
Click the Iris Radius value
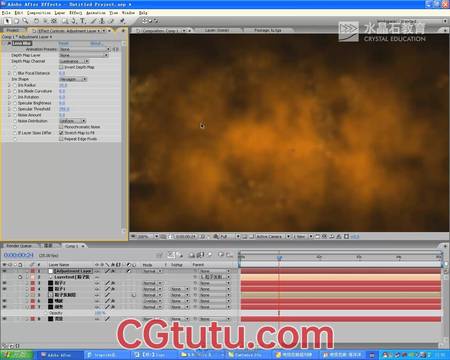(x=63, y=85)
